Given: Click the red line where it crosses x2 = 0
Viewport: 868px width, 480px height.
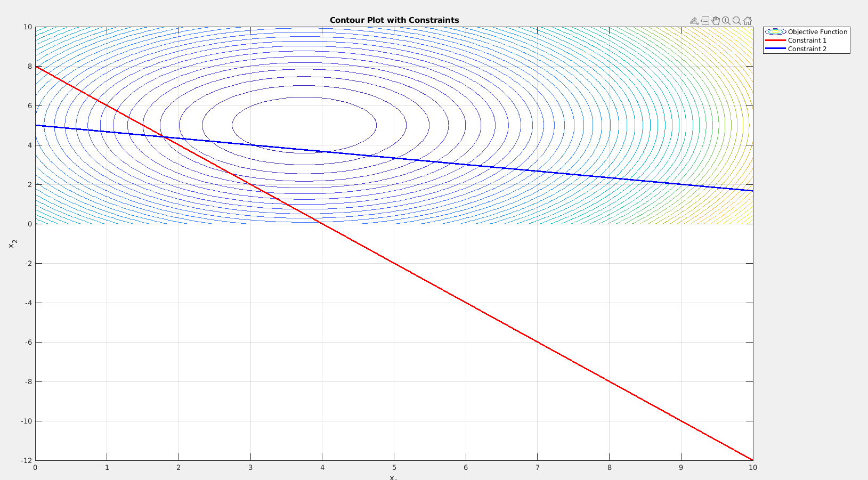Looking at the screenshot, I should click(322, 224).
